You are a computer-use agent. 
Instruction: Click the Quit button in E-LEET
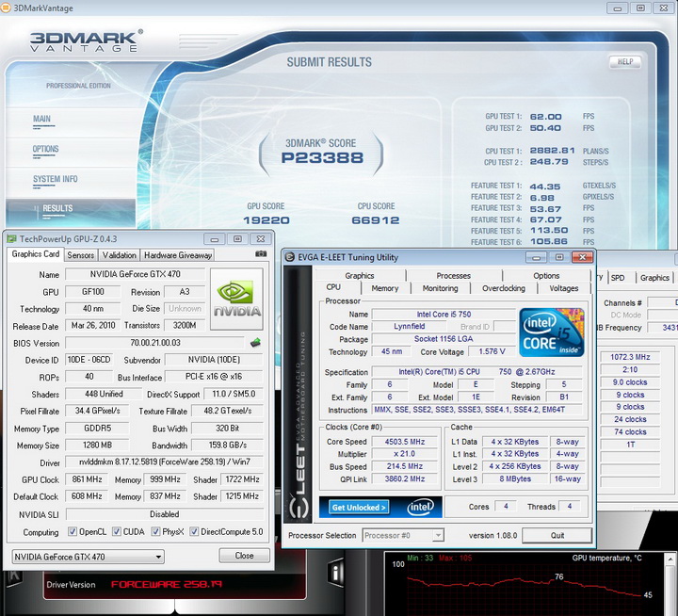(557, 535)
